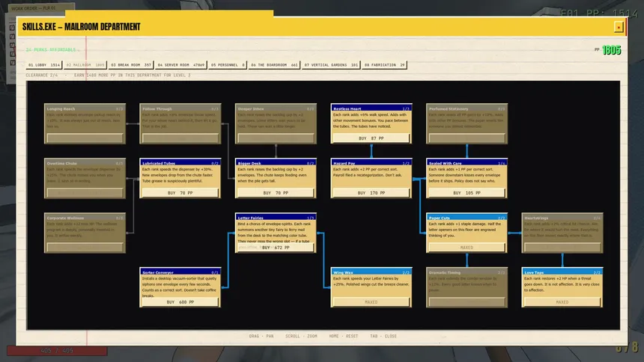Image resolution: width=644 pixels, height=362 pixels.
Task: Select the Hazard Pay card title
Action: [x=344, y=163]
